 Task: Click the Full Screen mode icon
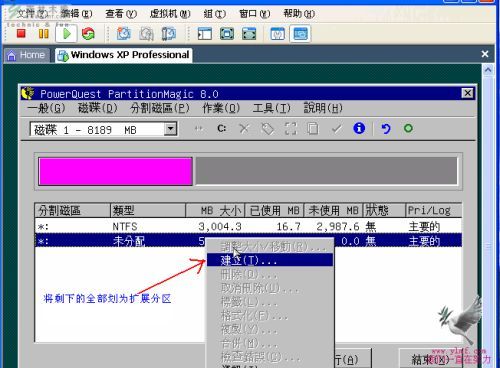[227, 34]
